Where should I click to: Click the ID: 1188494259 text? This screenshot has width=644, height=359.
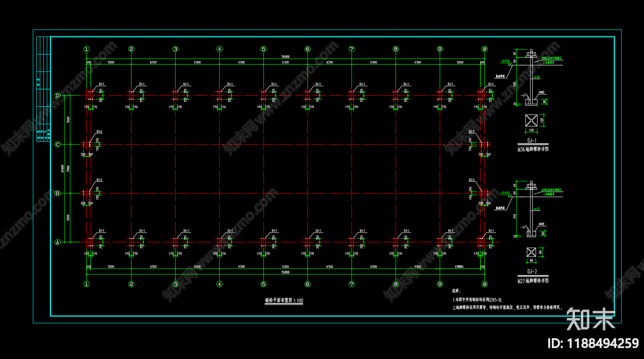pyautogui.click(x=593, y=343)
